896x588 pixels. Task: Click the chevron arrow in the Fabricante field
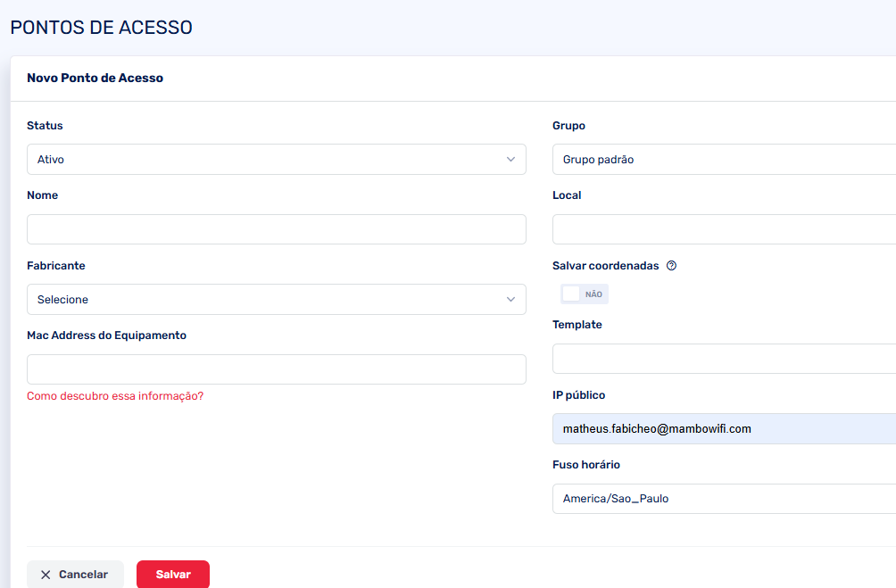point(510,300)
